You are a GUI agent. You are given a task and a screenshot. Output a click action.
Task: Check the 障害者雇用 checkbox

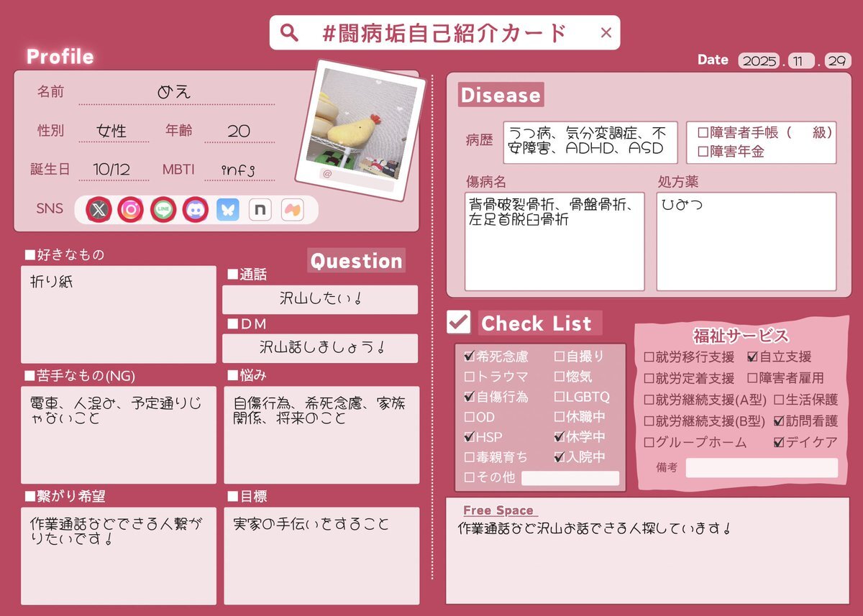[x=752, y=378]
